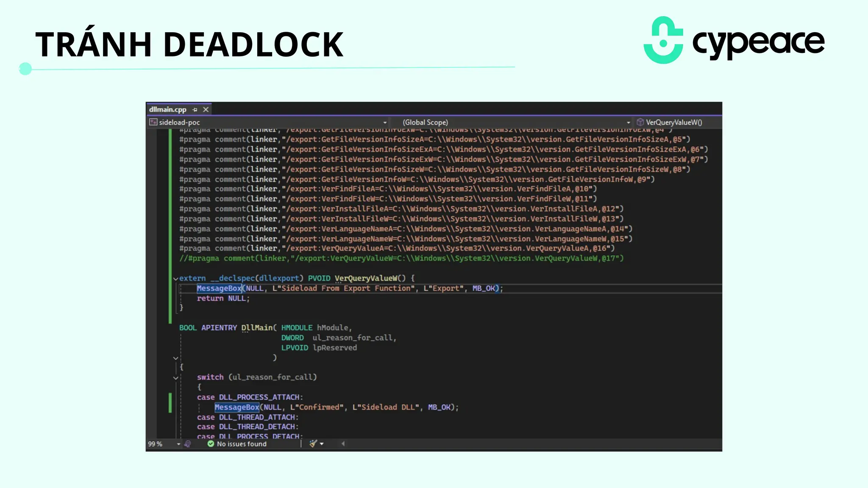The height and width of the screenshot is (488, 868).
Task: Click the pragma line exporting VerQueryValueA
Action: pyautogui.click(x=397, y=248)
